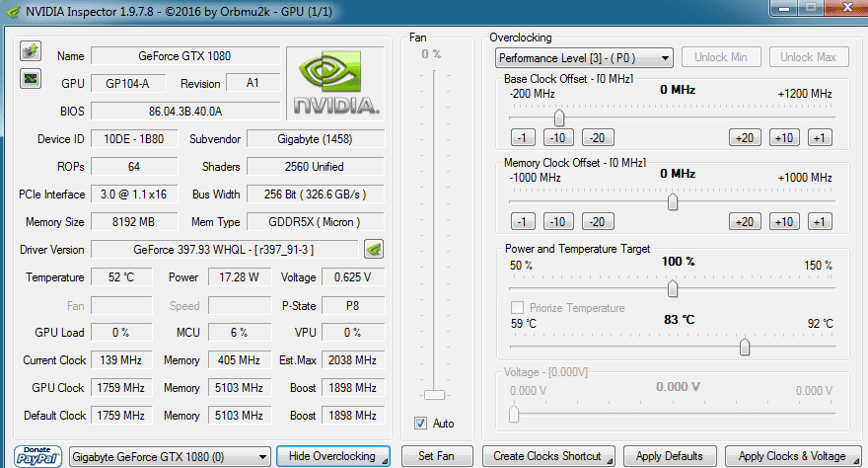Open the Gigabyte GeForce GTX 1080 (0) GPU selector

click(x=170, y=457)
